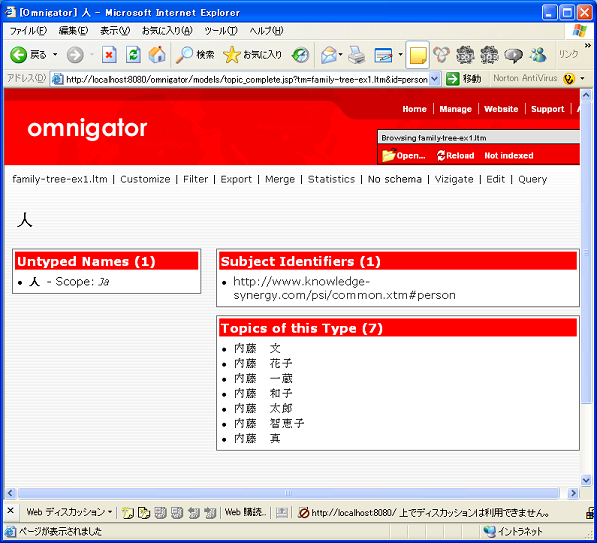The height and width of the screenshot is (543, 597).
Task: Open the Web ディスカッション dropdown
Action: coord(69,512)
